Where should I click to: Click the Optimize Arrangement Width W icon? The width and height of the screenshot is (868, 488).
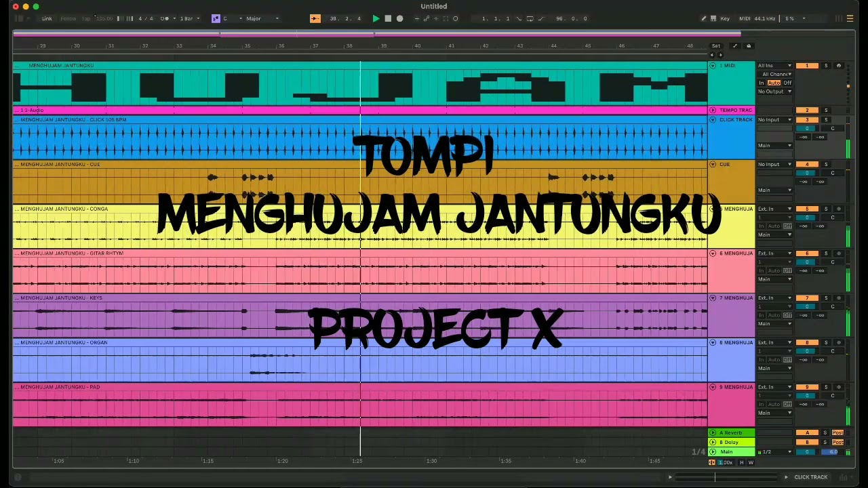click(x=751, y=462)
